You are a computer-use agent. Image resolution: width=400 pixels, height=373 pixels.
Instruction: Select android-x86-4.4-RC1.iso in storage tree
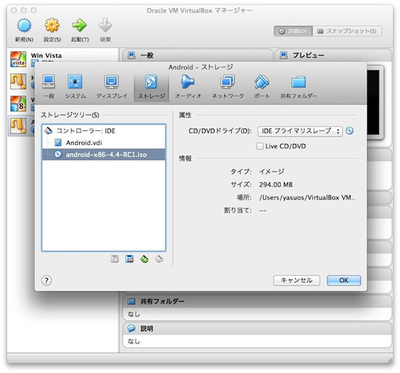[x=104, y=154]
